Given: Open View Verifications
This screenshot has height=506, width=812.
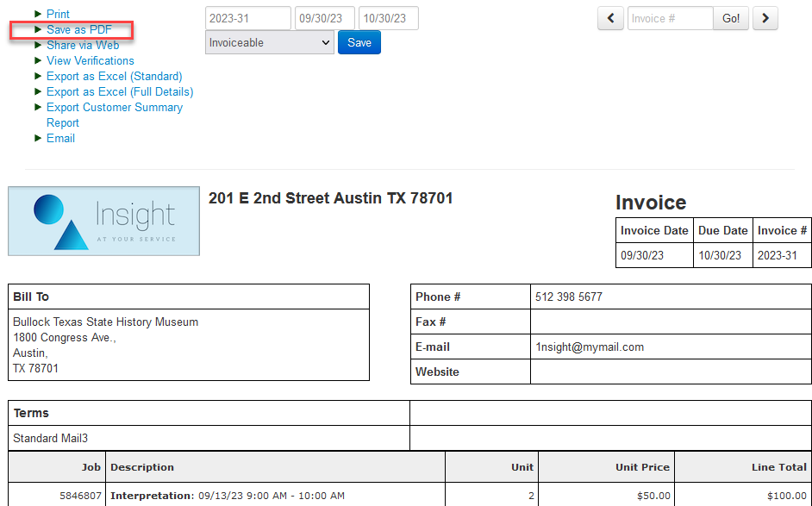Looking at the screenshot, I should coord(90,60).
